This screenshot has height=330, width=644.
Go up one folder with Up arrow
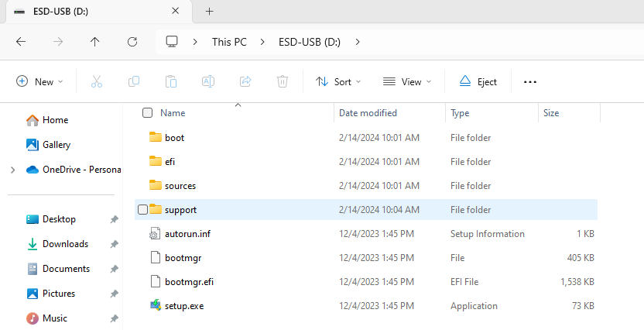coord(95,42)
